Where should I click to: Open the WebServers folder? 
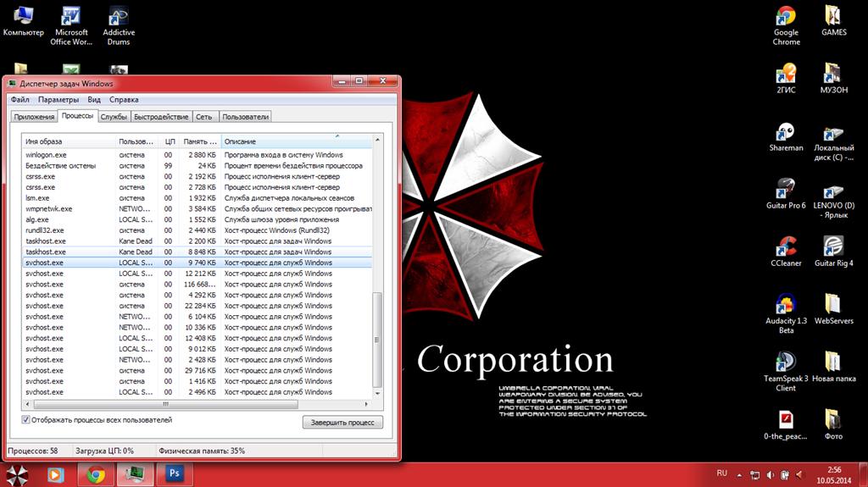[x=834, y=309]
